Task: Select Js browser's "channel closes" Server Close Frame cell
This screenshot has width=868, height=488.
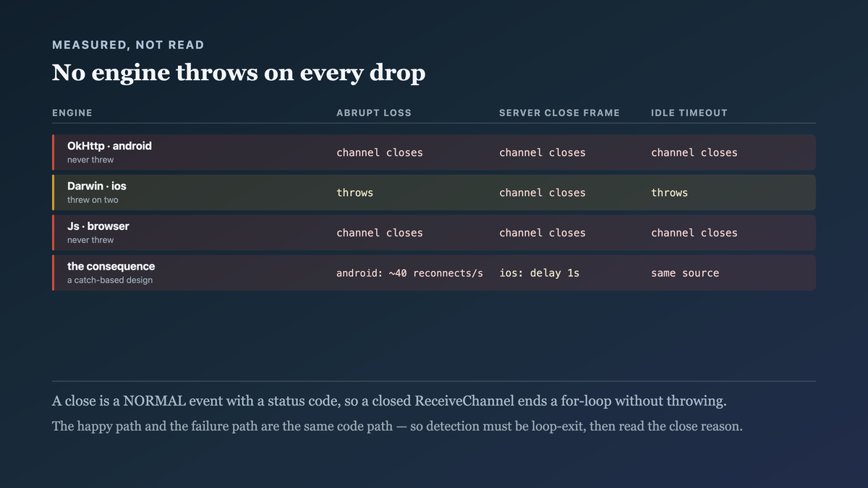Action: tap(542, 233)
